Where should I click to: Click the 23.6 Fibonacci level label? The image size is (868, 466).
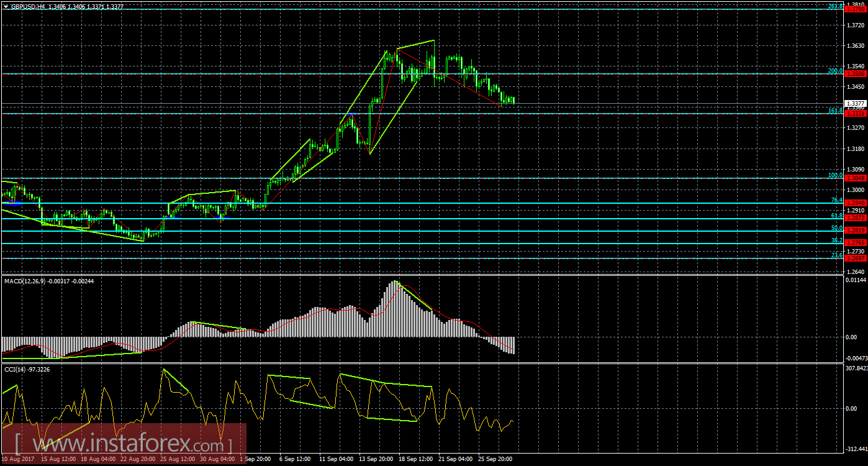(x=837, y=255)
